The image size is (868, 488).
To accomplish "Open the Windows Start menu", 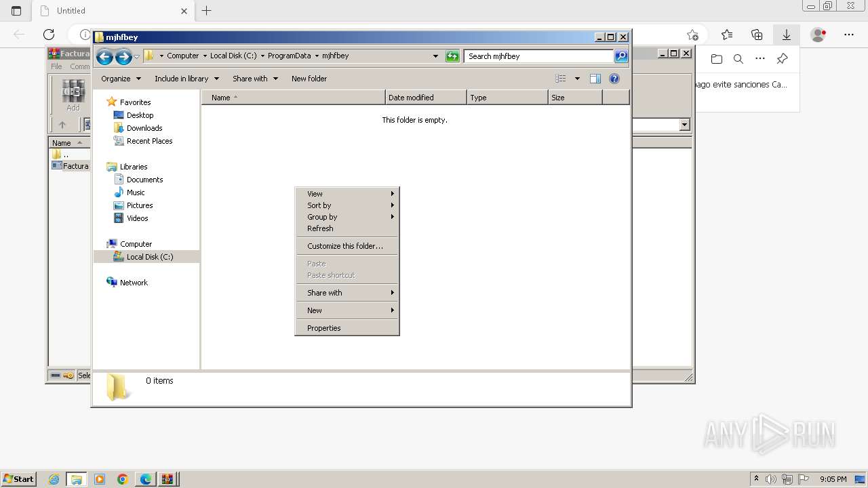I will click(x=18, y=479).
